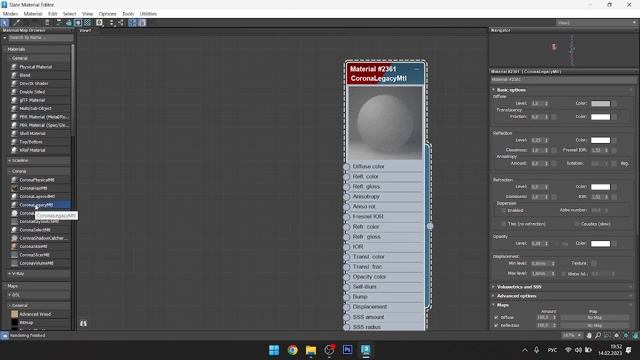The width and height of the screenshot is (640, 360).
Task: Click the Bump input socket
Action: [347, 297]
